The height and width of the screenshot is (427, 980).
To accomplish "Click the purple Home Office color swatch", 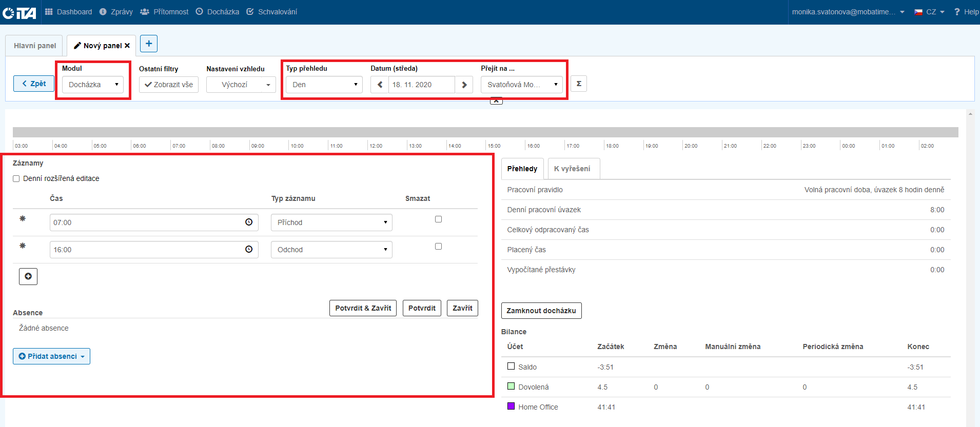I will [511, 406].
